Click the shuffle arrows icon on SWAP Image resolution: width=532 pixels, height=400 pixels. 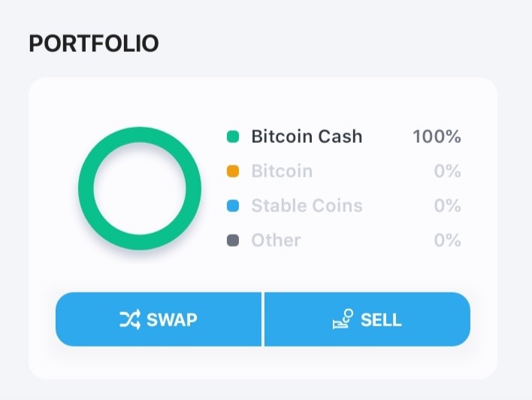[x=130, y=320]
